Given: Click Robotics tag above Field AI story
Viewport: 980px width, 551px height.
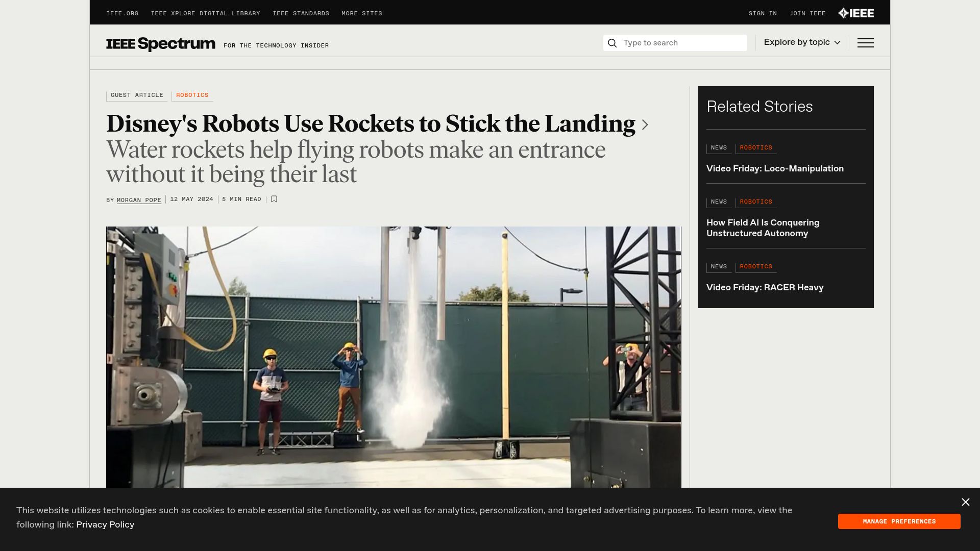Looking at the screenshot, I should [x=756, y=202].
